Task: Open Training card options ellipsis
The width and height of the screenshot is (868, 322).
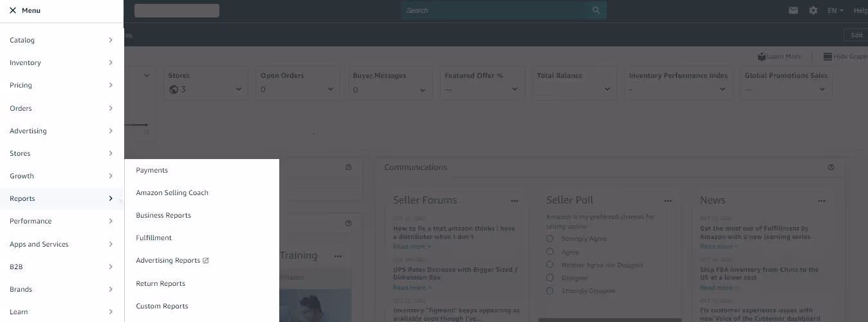Action: 338,256
